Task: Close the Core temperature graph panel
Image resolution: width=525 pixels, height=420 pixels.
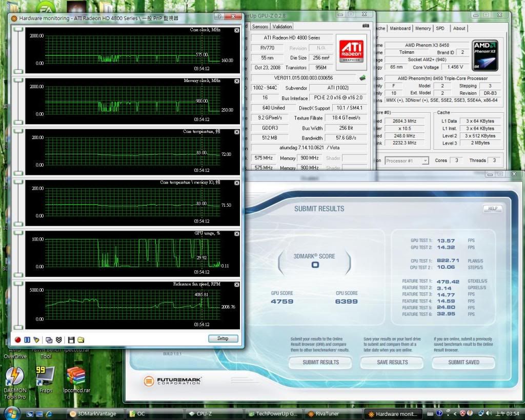Action: pyautogui.click(x=237, y=132)
